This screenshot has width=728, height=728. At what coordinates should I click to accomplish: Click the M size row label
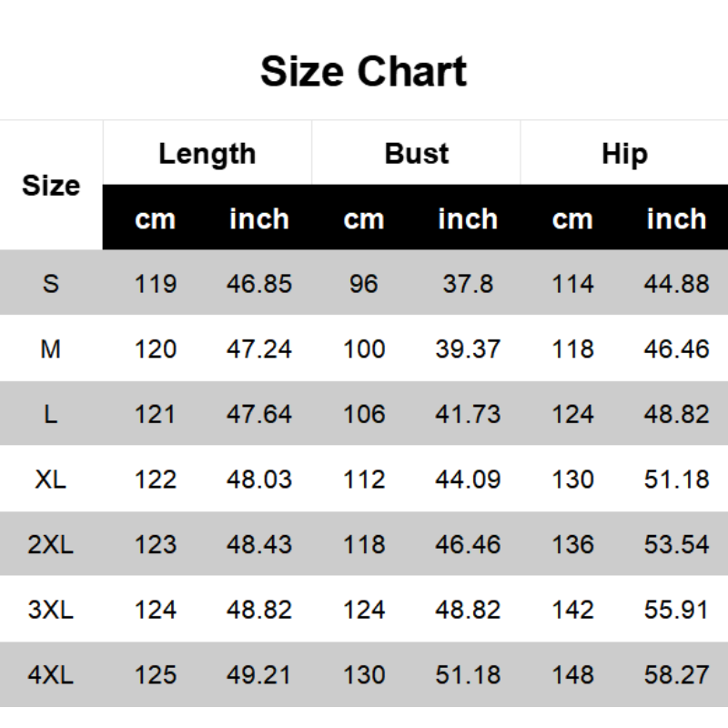coord(51,349)
